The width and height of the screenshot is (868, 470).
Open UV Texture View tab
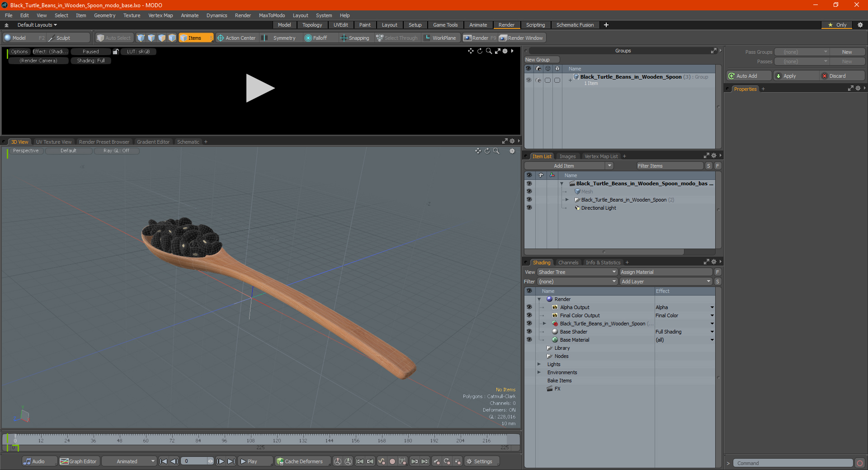coord(53,142)
